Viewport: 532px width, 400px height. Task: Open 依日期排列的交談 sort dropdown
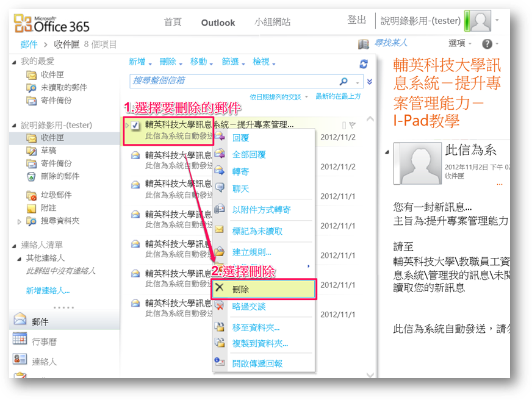(x=279, y=97)
